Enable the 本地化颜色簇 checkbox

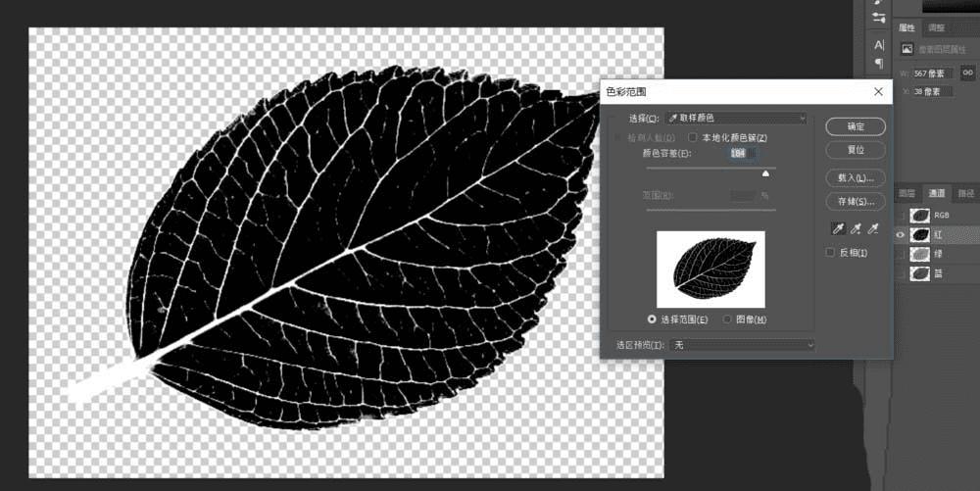pyautogui.click(x=693, y=137)
